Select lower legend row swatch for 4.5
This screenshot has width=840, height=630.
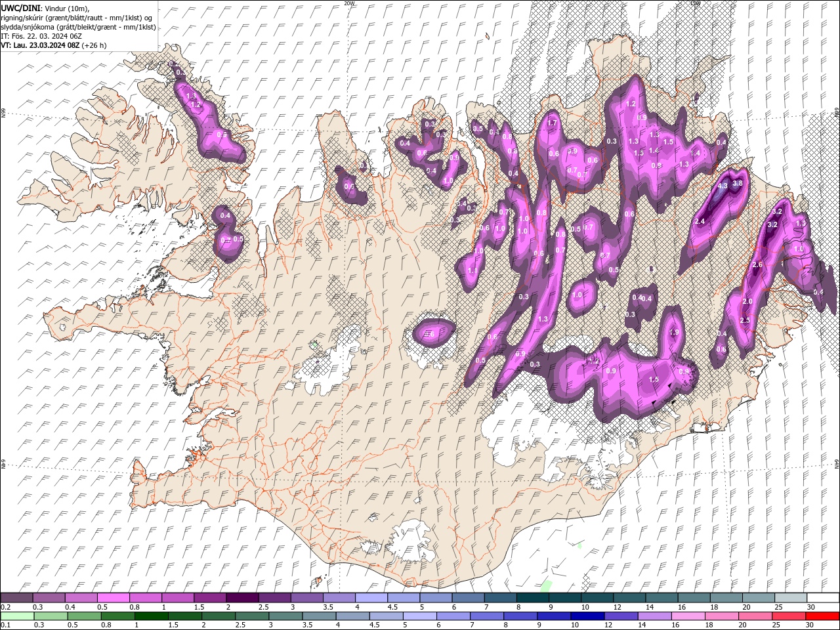click(387, 616)
